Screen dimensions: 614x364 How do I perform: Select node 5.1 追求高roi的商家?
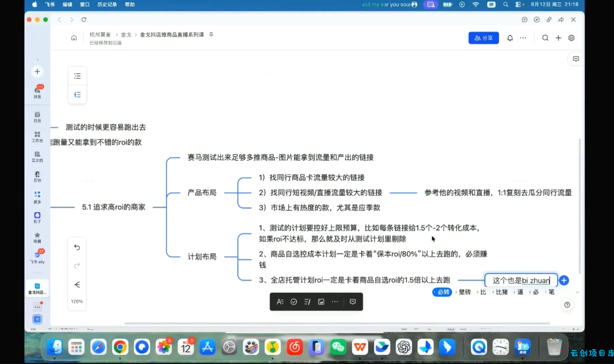(x=114, y=207)
